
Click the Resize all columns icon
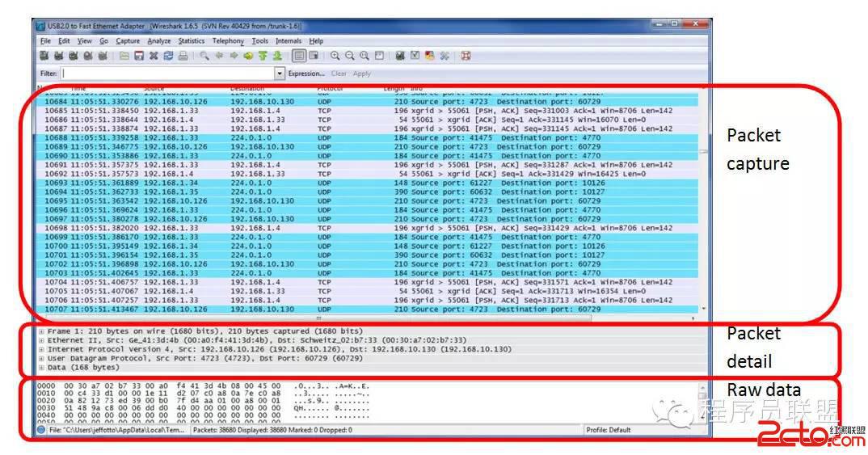(379, 56)
